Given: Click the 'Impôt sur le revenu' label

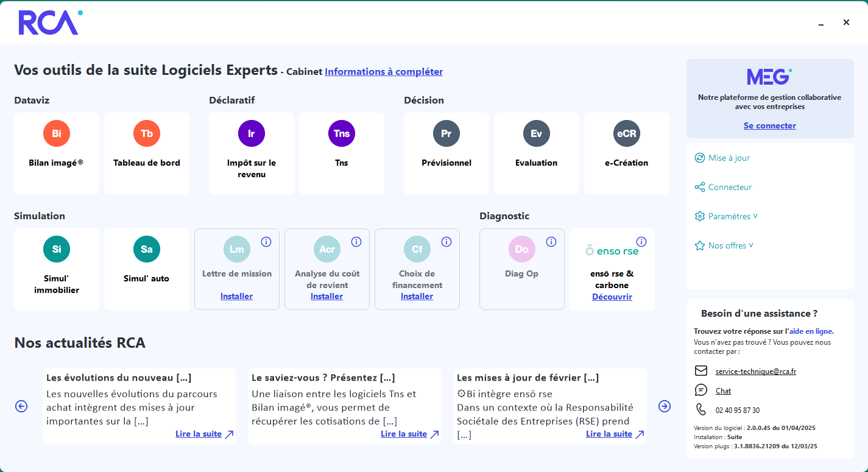Looking at the screenshot, I should coord(252,169).
